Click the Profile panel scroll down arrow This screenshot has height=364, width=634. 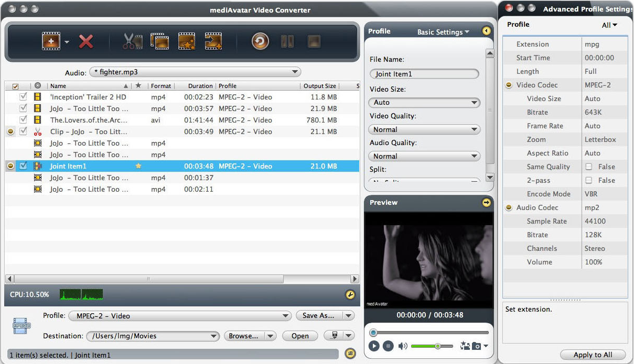coord(490,178)
